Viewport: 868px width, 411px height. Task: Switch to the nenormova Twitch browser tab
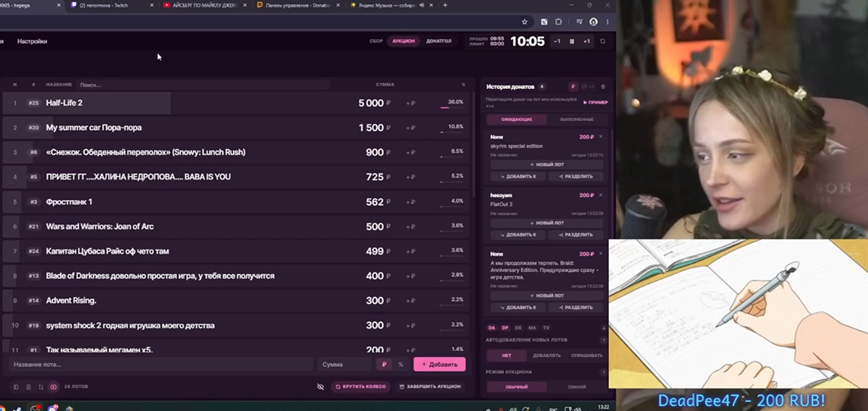(x=111, y=5)
